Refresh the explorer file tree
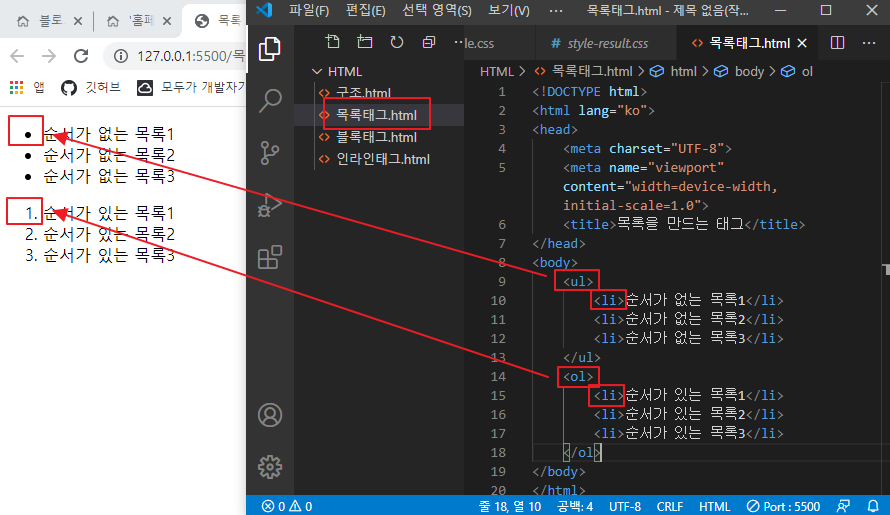890x515 pixels. (397, 42)
